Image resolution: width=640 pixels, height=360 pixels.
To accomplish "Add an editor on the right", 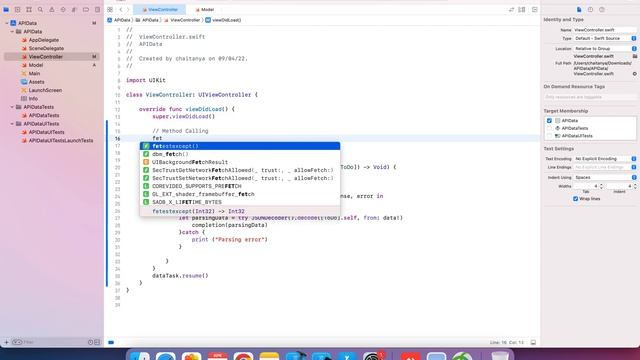I will (x=535, y=9).
